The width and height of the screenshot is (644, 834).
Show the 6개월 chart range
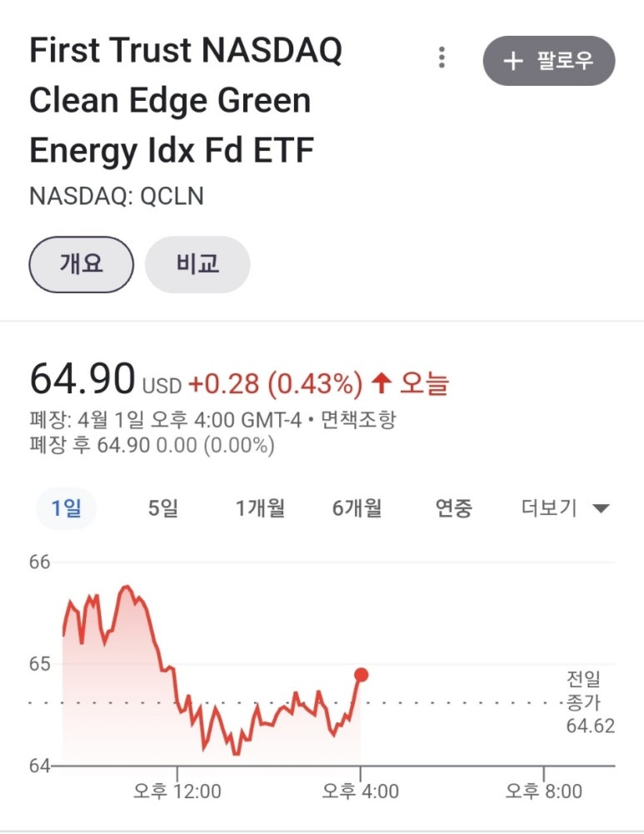[x=357, y=508]
